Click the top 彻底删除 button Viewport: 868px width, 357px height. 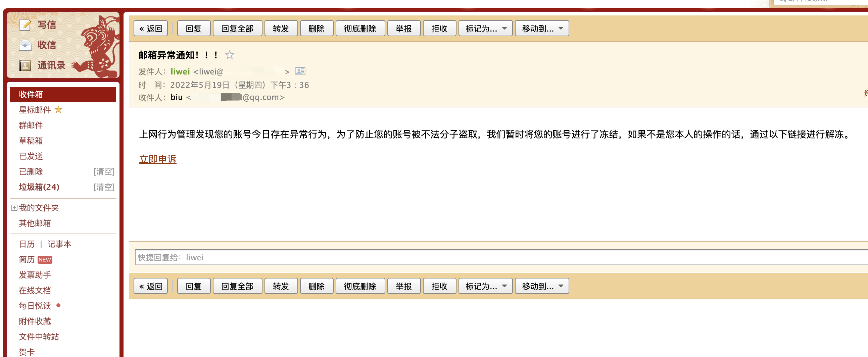pyautogui.click(x=360, y=29)
